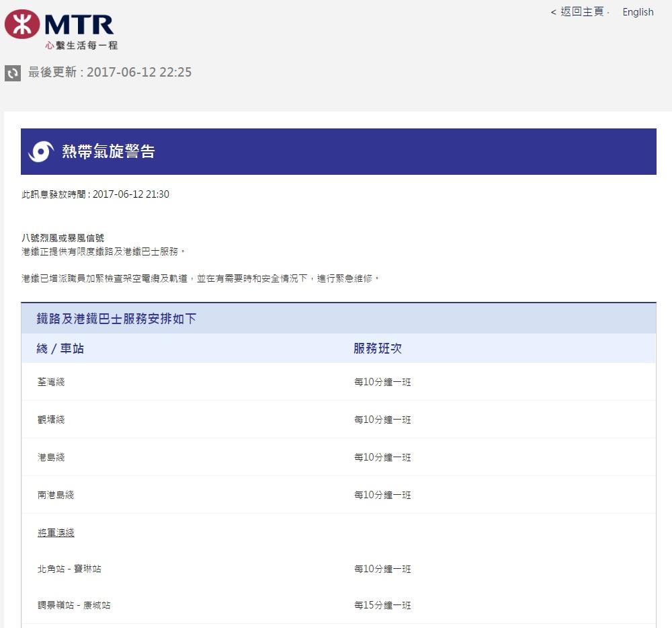The width and height of the screenshot is (672, 628).
Task: Click the 鐵路及港鐵巴士服務安排如下 table header
Action: [x=116, y=319]
